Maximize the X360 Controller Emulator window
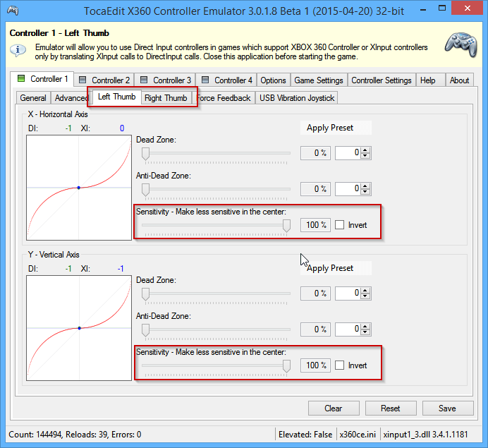488x448 pixels. (x=442, y=8)
